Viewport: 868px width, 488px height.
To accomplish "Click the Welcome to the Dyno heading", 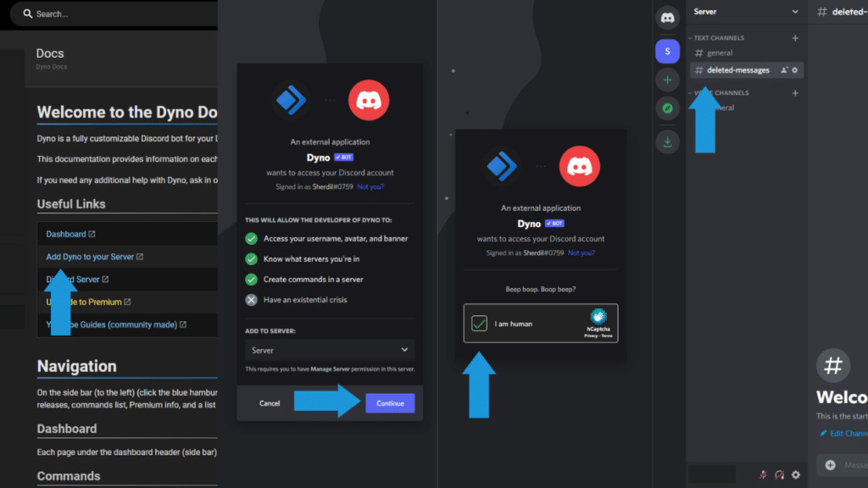I will [127, 113].
